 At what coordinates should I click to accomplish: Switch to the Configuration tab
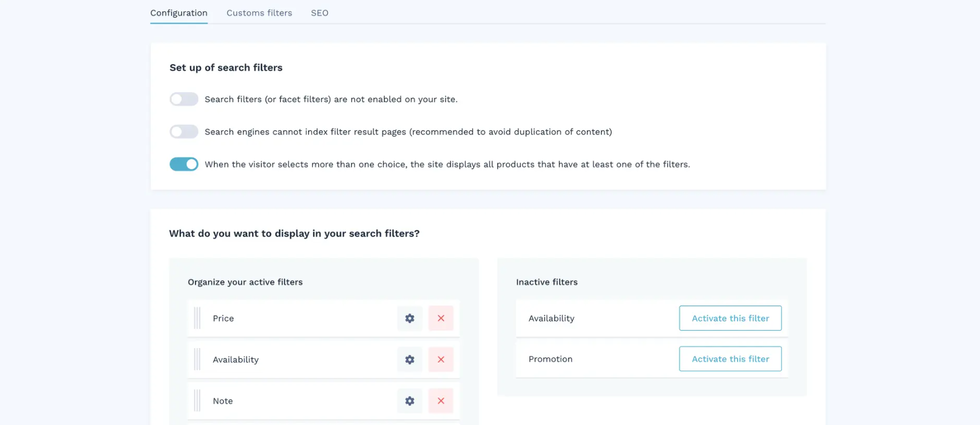(179, 13)
